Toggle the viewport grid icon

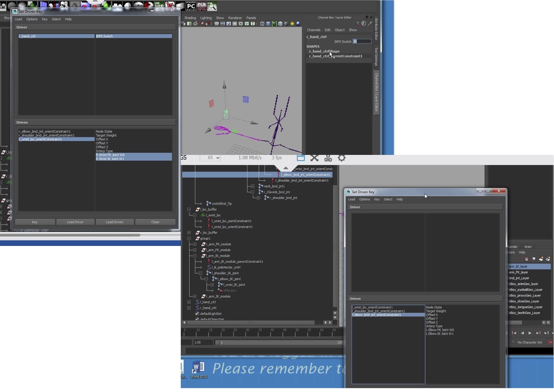pyautogui.click(x=216, y=24)
